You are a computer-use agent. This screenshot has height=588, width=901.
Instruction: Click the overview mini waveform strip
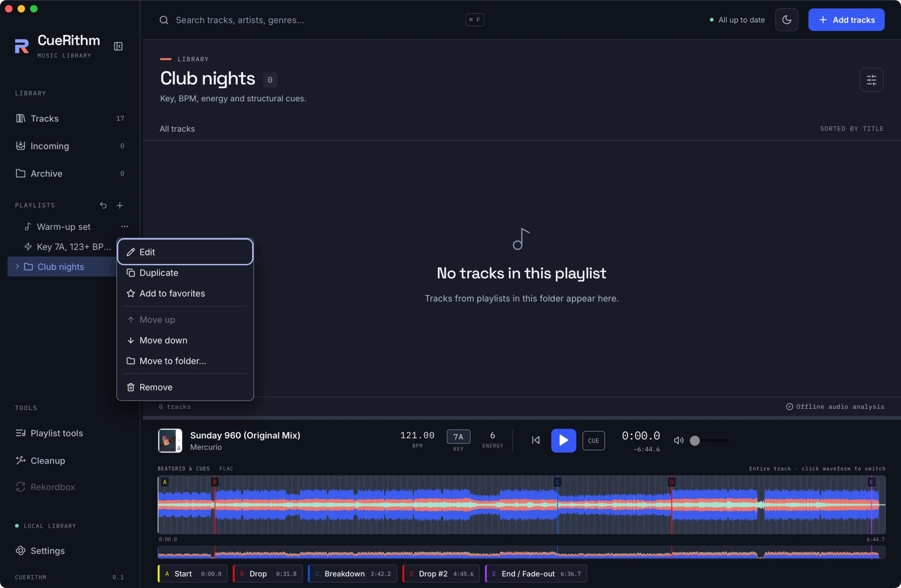(x=522, y=552)
